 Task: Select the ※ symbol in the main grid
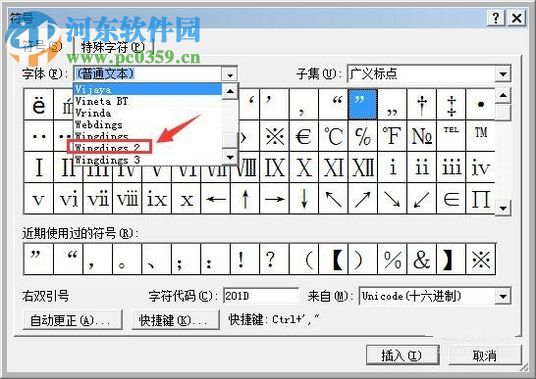point(274,136)
